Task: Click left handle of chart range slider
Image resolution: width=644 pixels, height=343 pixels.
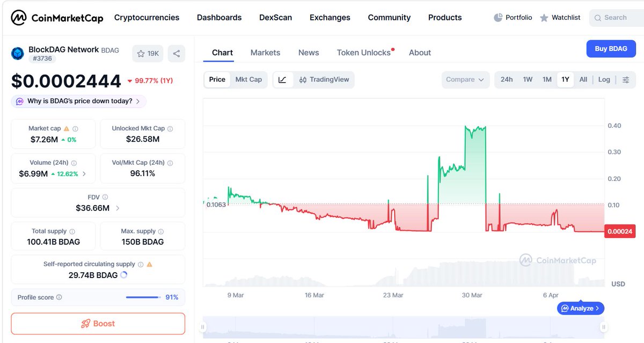Action: tap(203, 327)
